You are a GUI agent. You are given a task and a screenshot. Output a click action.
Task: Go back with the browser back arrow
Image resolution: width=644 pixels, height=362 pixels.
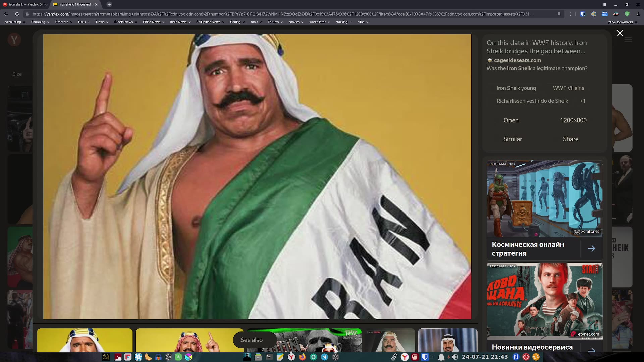6,14
